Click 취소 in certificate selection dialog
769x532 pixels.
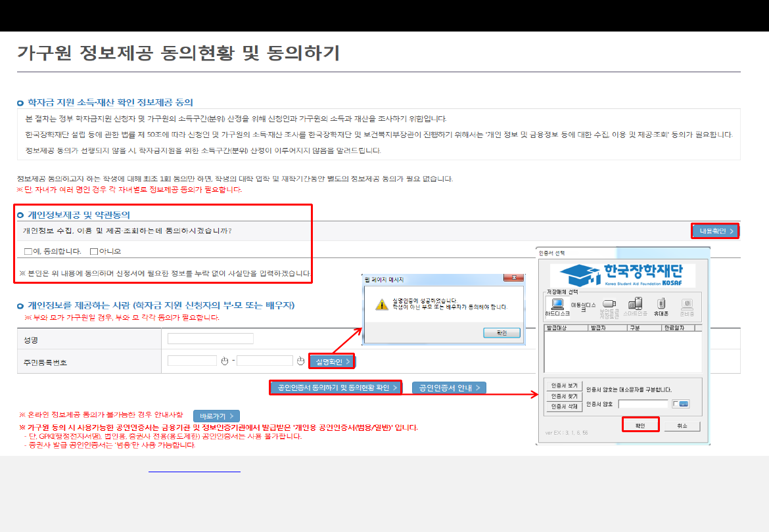pos(682,426)
